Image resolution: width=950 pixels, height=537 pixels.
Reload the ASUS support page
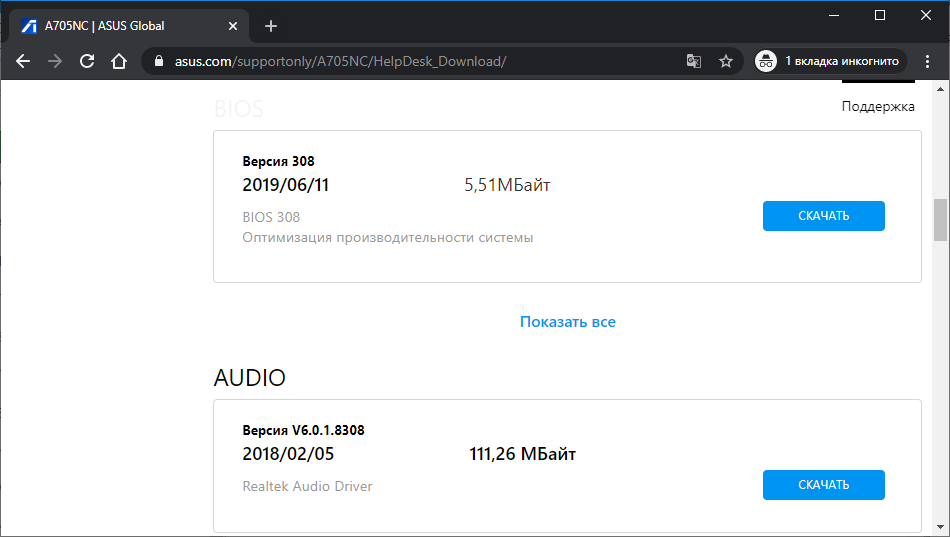tap(87, 61)
